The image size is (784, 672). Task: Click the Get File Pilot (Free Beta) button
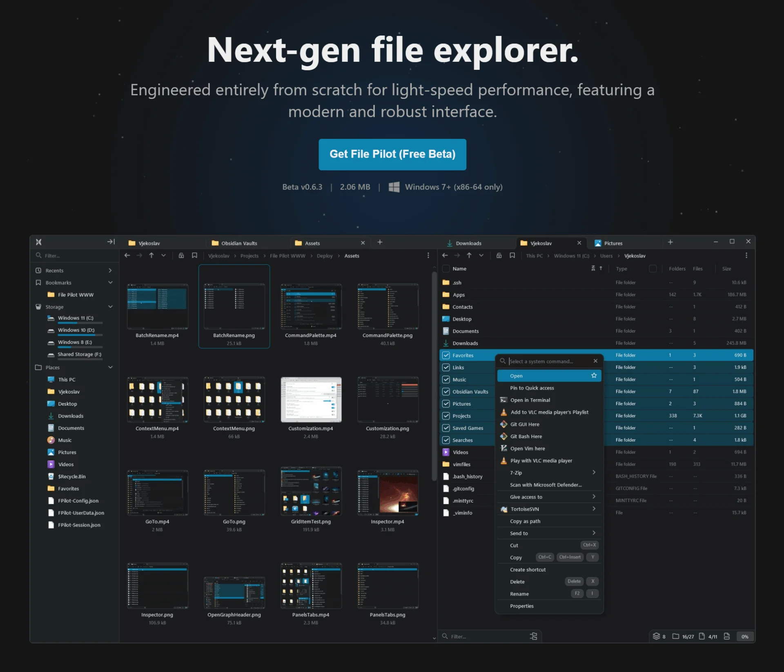(x=392, y=154)
